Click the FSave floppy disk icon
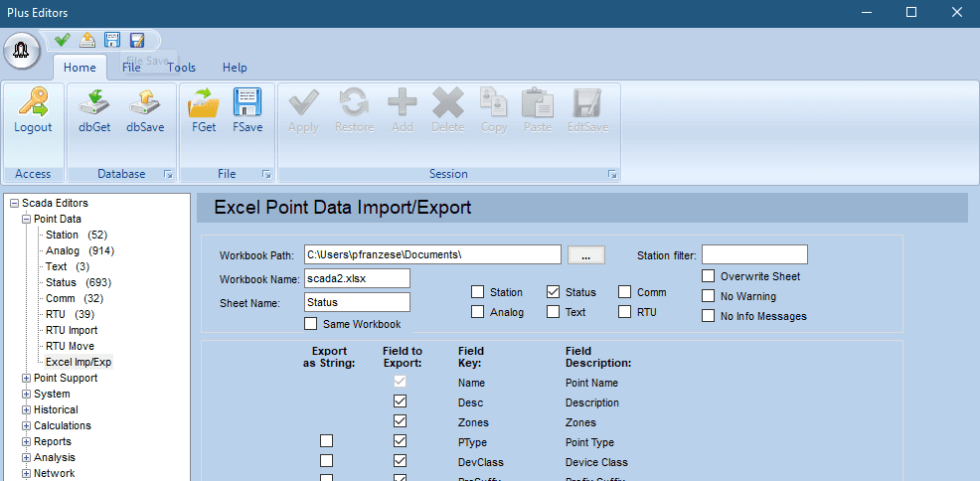 point(247,102)
